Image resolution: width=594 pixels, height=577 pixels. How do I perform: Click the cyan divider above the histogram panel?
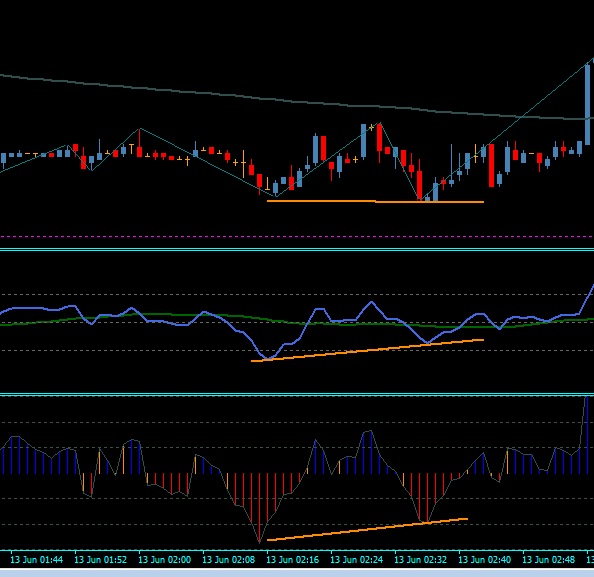pyautogui.click(x=297, y=395)
